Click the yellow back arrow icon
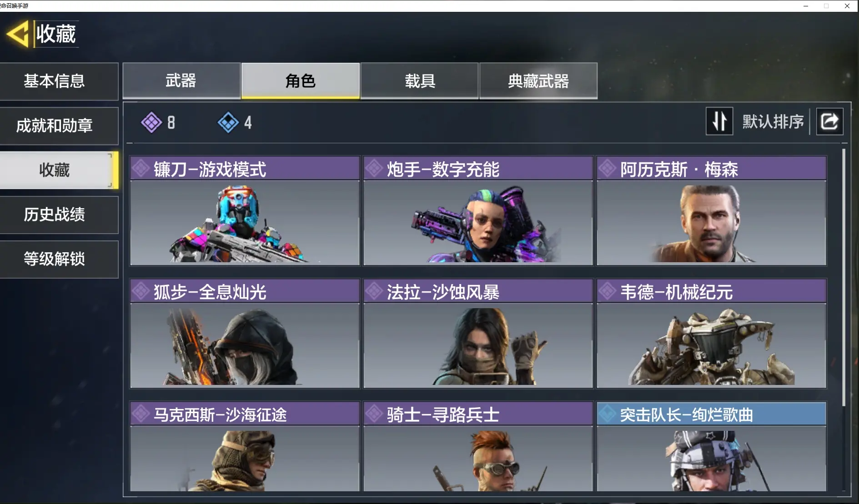 click(x=18, y=34)
